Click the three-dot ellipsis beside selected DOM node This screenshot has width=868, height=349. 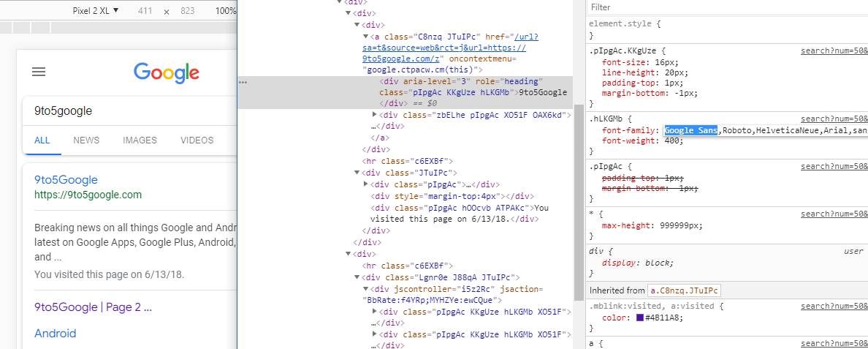point(243,82)
